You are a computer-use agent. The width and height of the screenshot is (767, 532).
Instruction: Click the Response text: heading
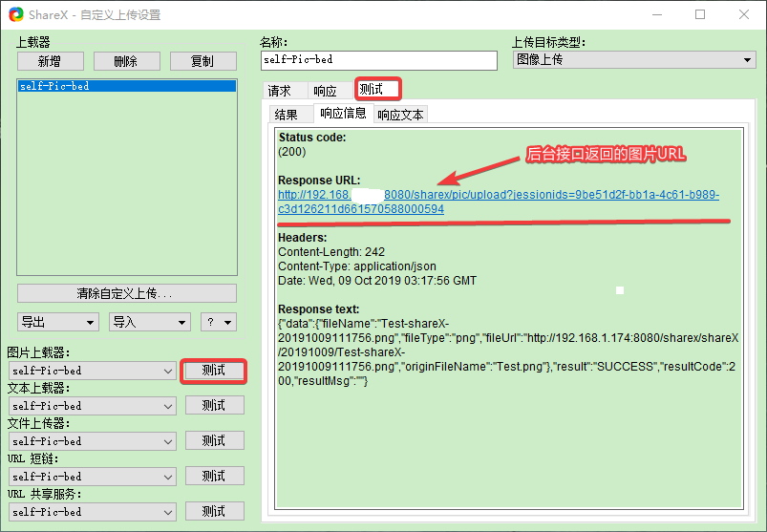click(318, 309)
